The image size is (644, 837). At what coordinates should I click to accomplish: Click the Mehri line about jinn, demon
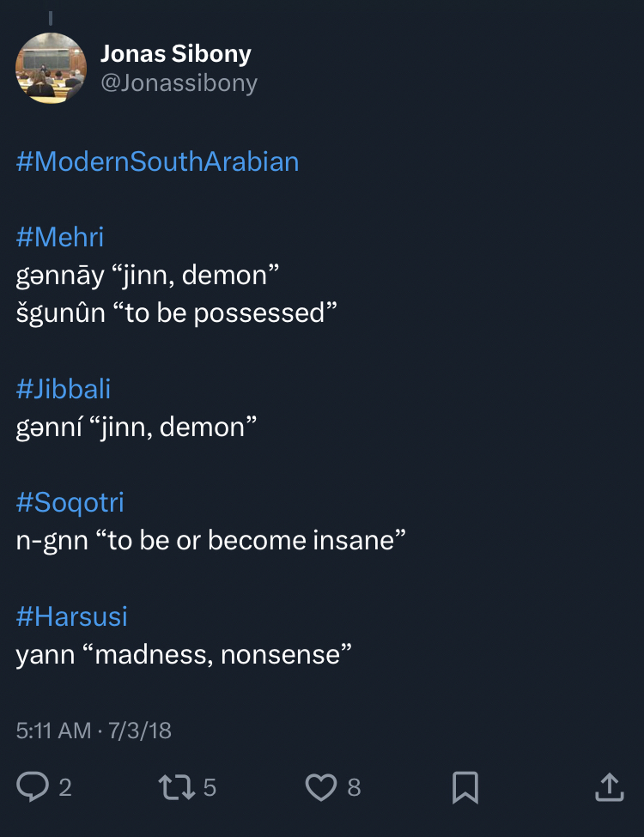[x=148, y=275]
